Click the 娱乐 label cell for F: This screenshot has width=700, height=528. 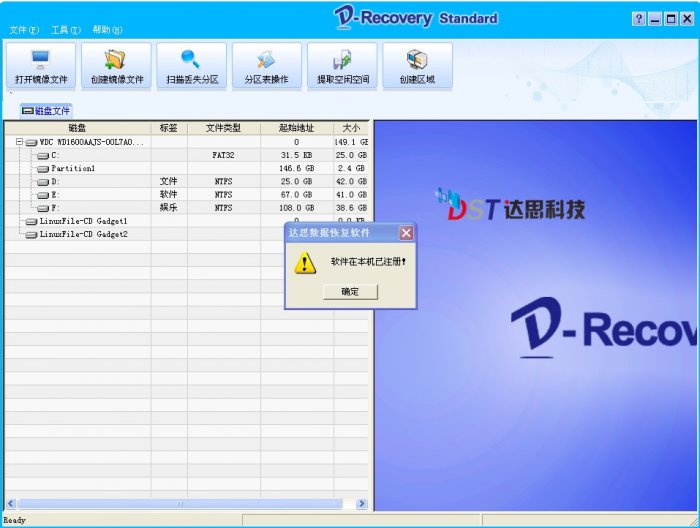pos(169,208)
